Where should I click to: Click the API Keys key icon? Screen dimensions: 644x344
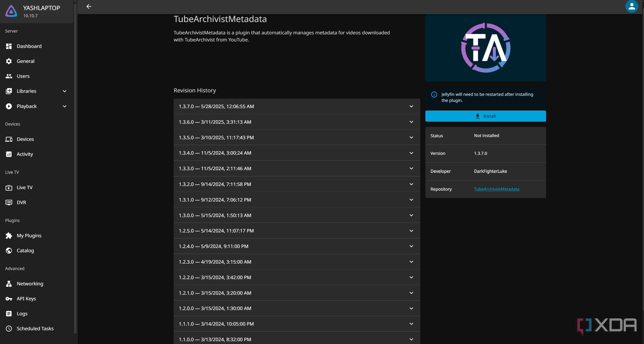pos(9,299)
